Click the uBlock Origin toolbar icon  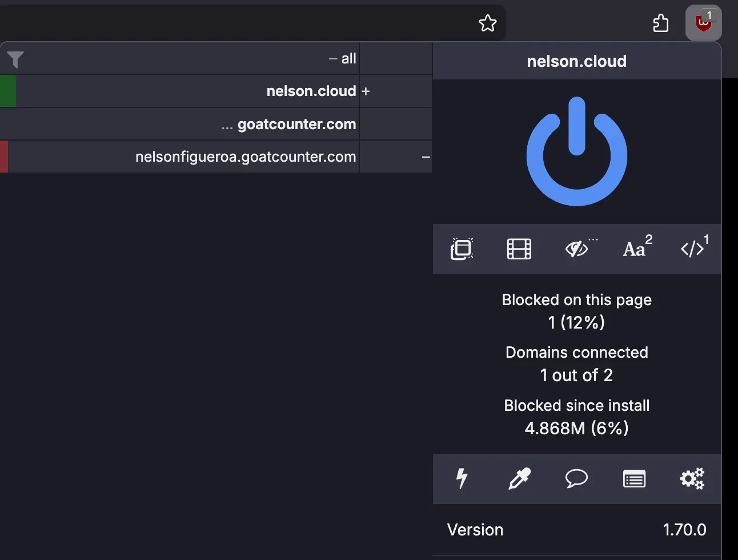coord(703,23)
